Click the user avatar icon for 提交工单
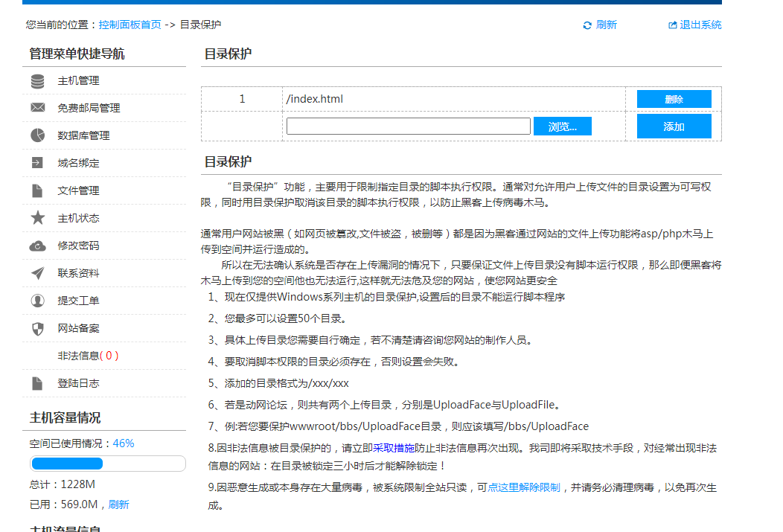The width and height of the screenshot is (783, 532). pos(37,301)
